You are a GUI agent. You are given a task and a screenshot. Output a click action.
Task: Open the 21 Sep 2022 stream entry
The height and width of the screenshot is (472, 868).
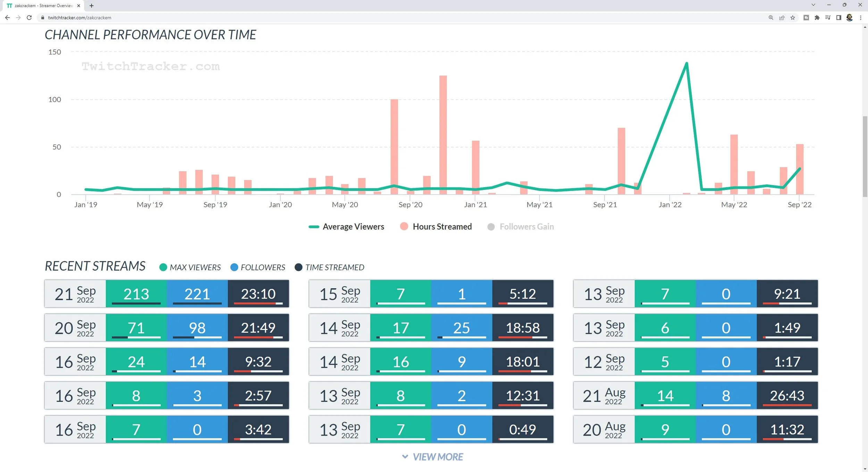coord(75,294)
